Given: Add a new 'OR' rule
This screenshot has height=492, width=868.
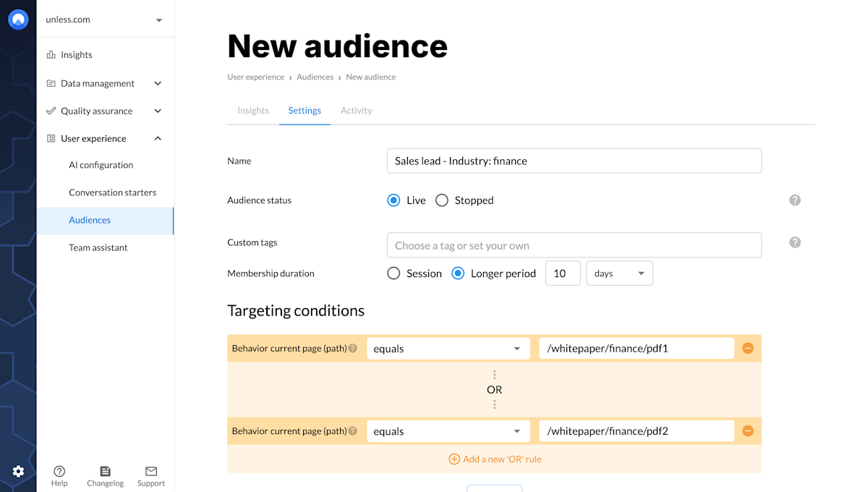Looking at the screenshot, I should [x=495, y=459].
